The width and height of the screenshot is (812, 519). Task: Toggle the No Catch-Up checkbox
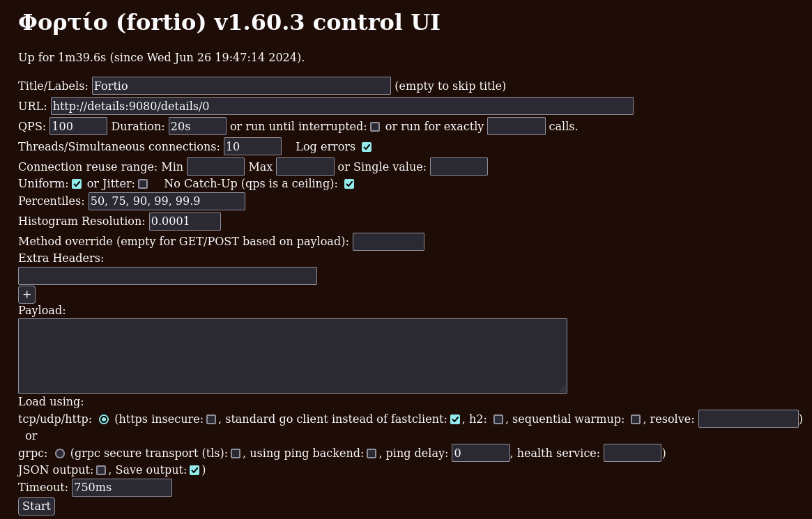click(x=349, y=184)
